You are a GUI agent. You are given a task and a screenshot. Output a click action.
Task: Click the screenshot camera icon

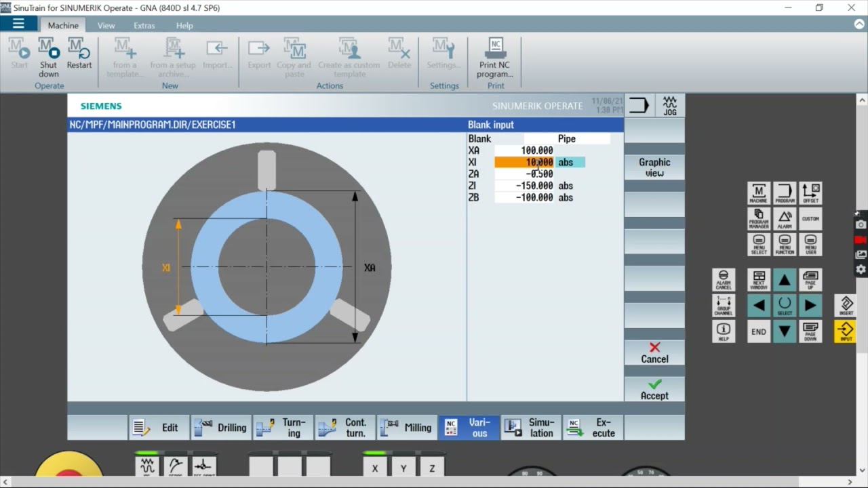(x=861, y=224)
